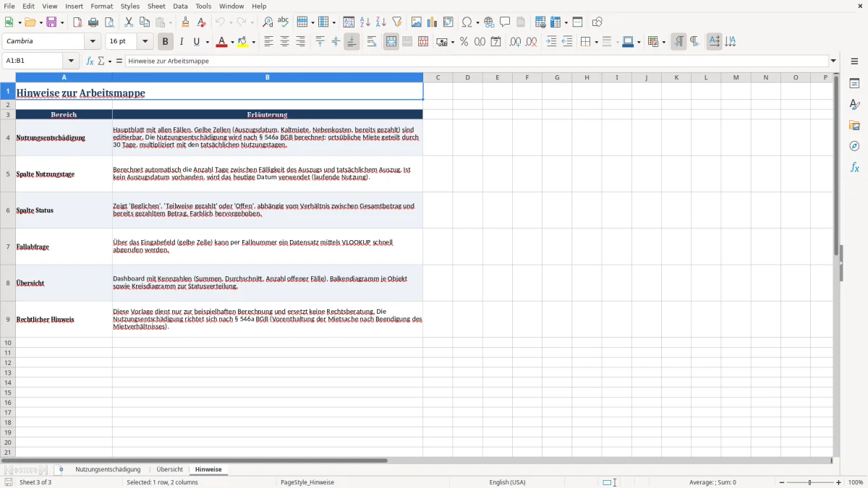This screenshot has width=868, height=488.
Task: Run the spelling check icon
Action: click(x=283, y=22)
